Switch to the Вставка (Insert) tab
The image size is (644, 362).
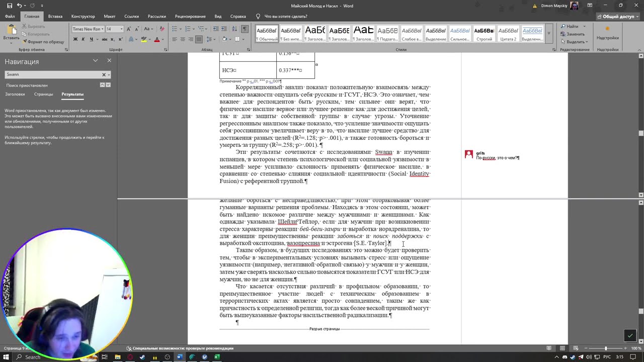[x=55, y=16]
